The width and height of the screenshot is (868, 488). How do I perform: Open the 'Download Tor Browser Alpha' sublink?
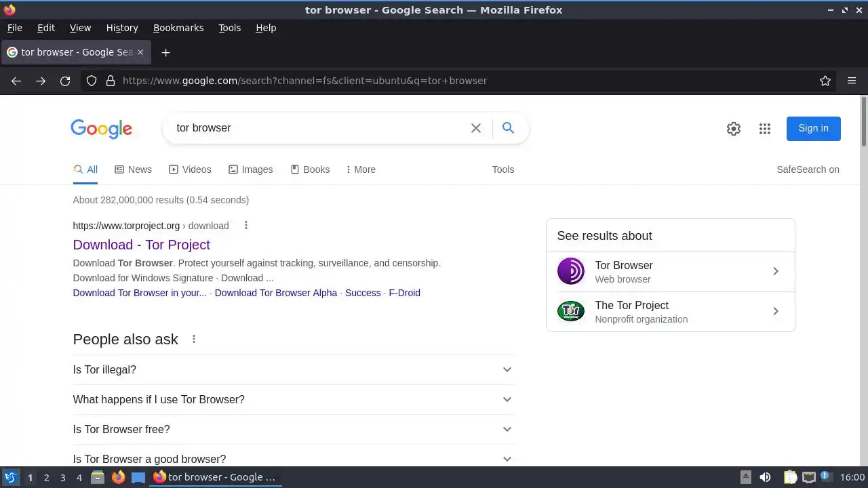click(x=276, y=293)
